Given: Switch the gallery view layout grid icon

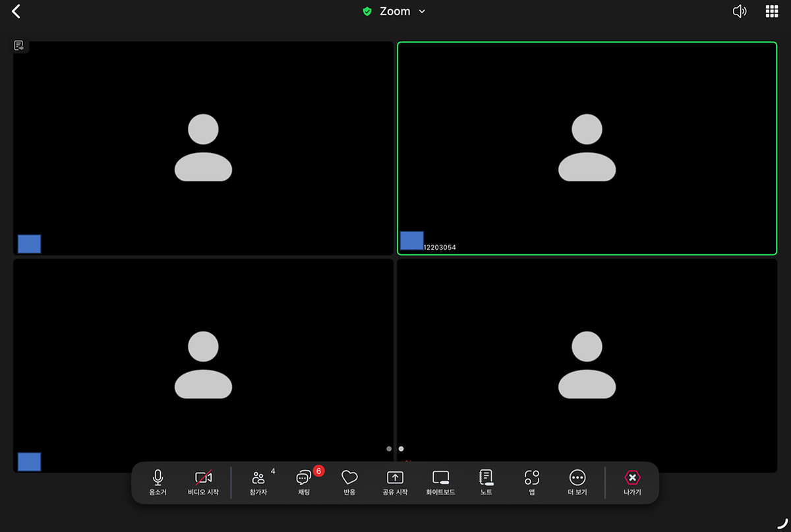Looking at the screenshot, I should click(772, 11).
